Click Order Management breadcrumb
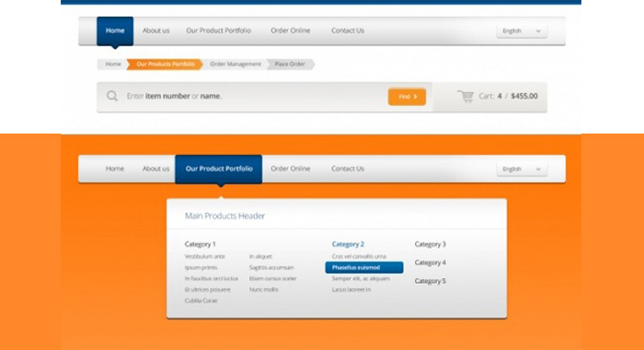The width and height of the screenshot is (644, 350). coord(236,64)
